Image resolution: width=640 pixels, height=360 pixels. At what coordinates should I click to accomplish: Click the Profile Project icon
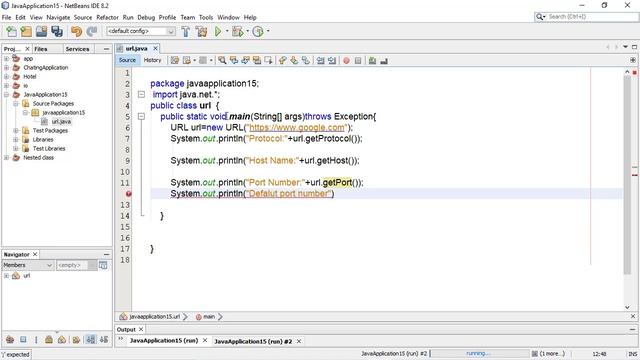click(x=258, y=31)
